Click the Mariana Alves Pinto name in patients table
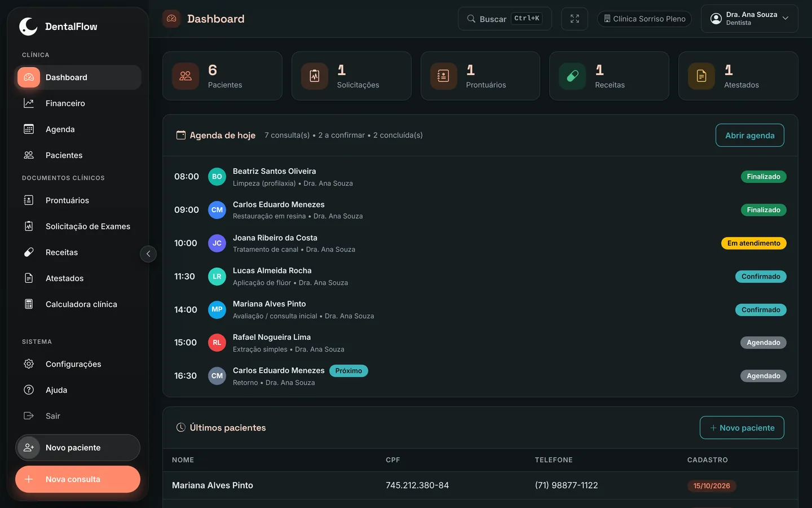The image size is (812, 508). [x=213, y=485]
